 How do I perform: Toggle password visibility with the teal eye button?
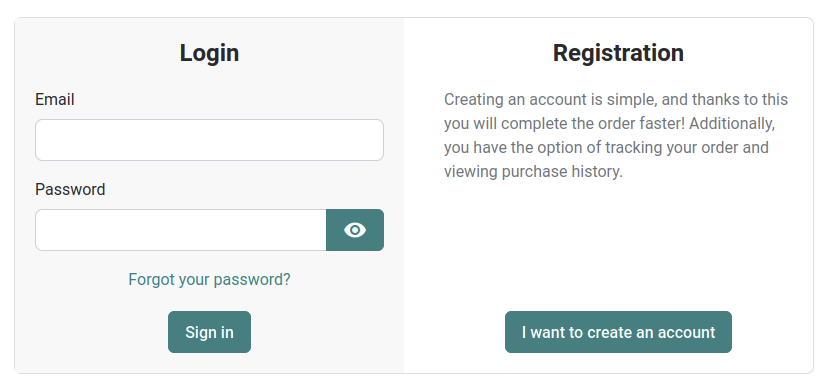[355, 230]
